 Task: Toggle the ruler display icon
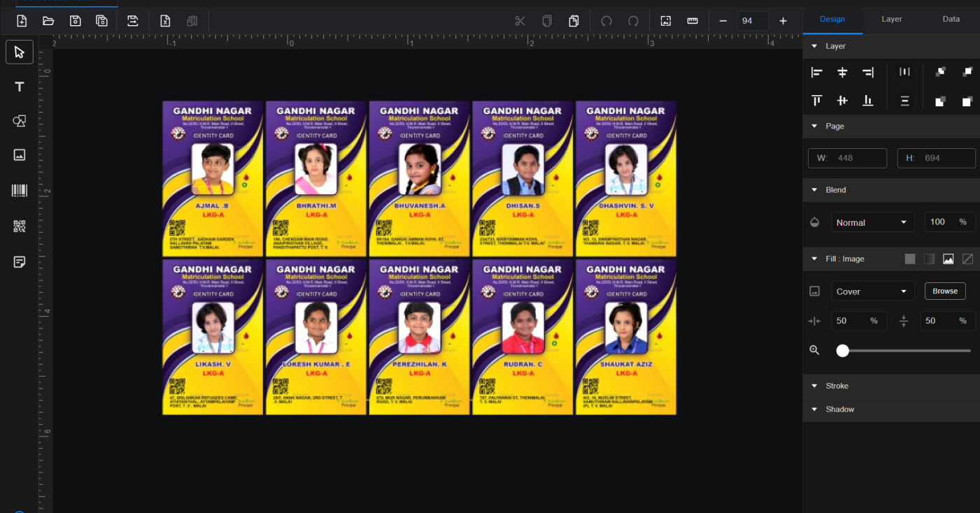(693, 21)
